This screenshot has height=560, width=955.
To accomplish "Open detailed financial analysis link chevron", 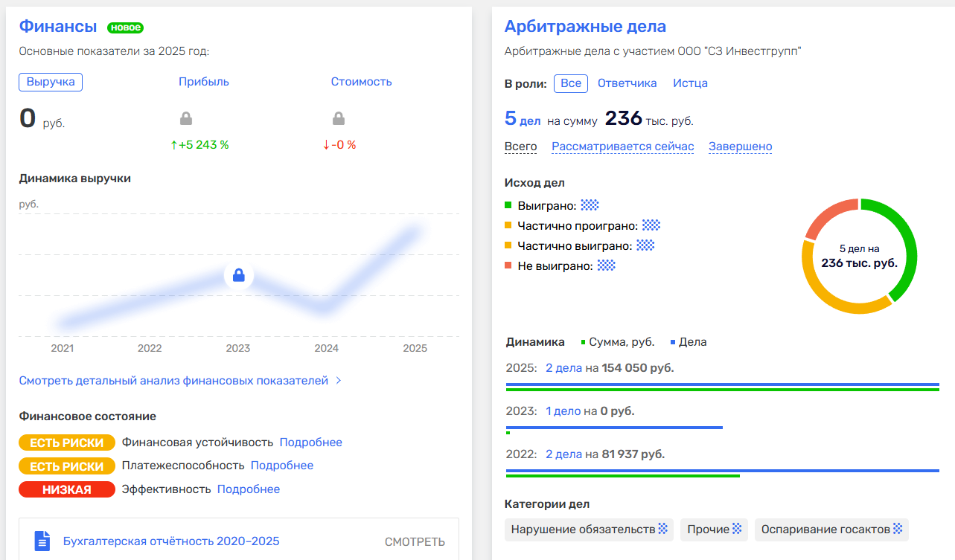I will point(339,381).
